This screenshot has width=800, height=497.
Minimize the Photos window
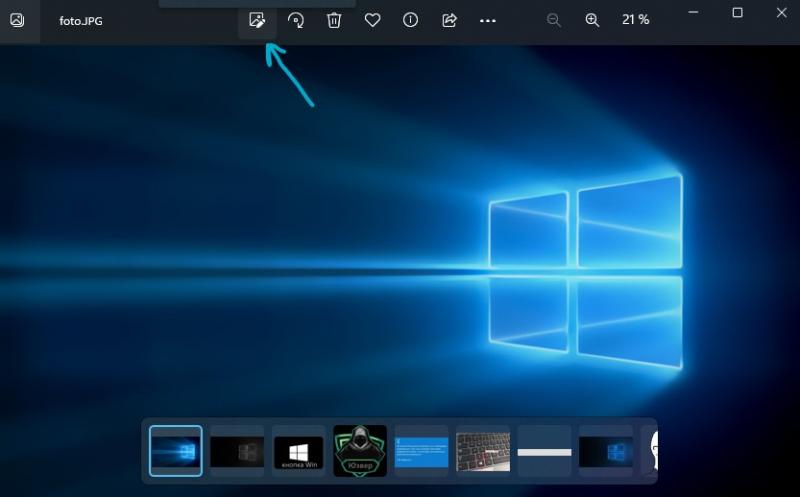pyautogui.click(x=693, y=12)
